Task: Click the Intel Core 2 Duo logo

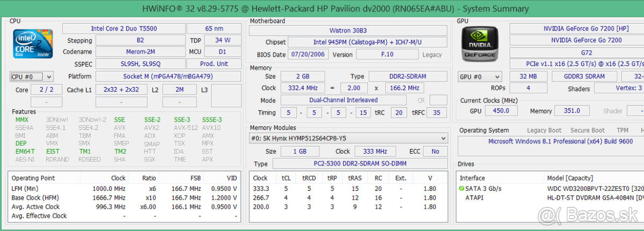Action: coord(33,45)
